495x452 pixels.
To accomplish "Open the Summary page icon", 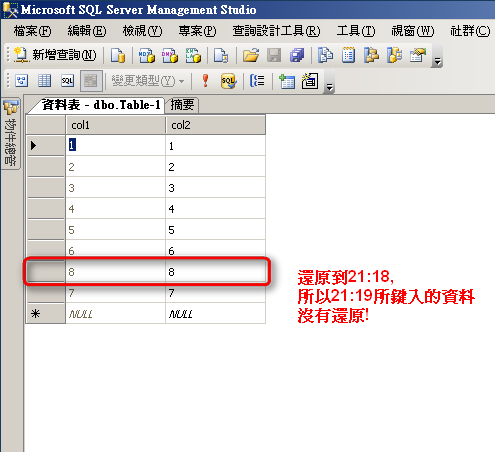I will pos(348,55).
